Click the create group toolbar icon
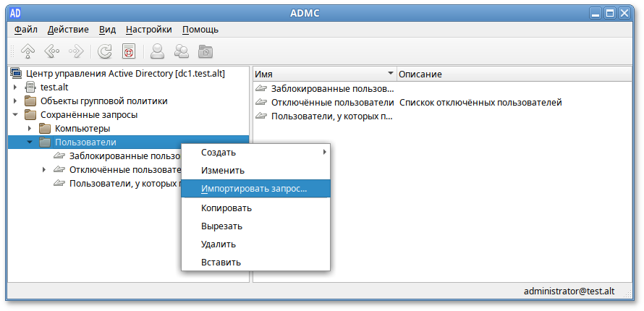 click(181, 51)
